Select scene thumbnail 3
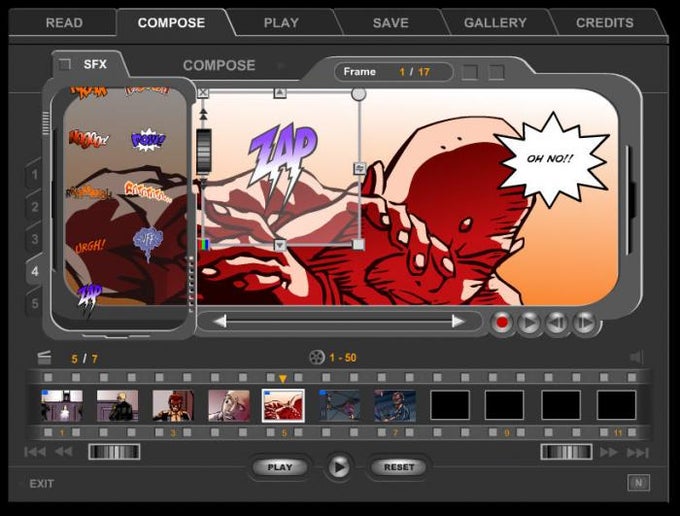Viewport: 680px width, 516px height. 173,406
